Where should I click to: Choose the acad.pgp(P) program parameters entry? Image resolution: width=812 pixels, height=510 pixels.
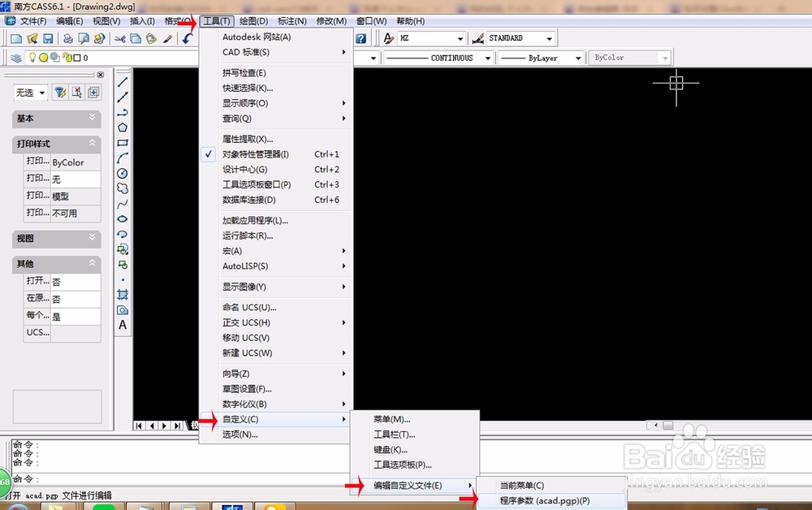pyautogui.click(x=551, y=501)
